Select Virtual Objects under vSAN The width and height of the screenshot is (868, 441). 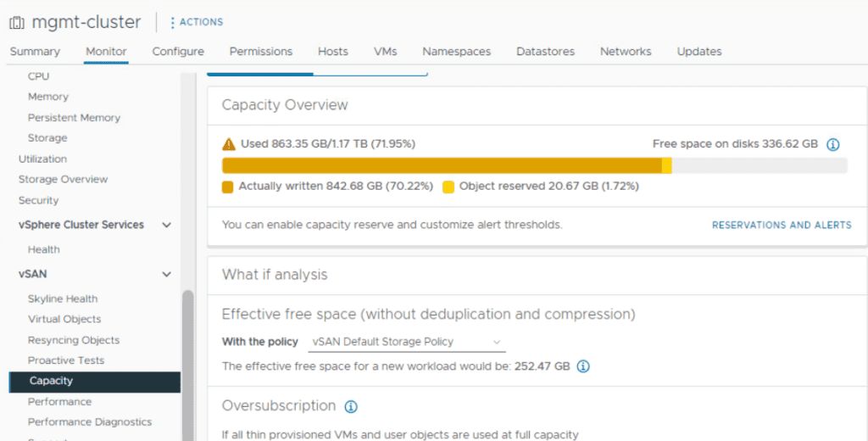[x=64, y=319]
